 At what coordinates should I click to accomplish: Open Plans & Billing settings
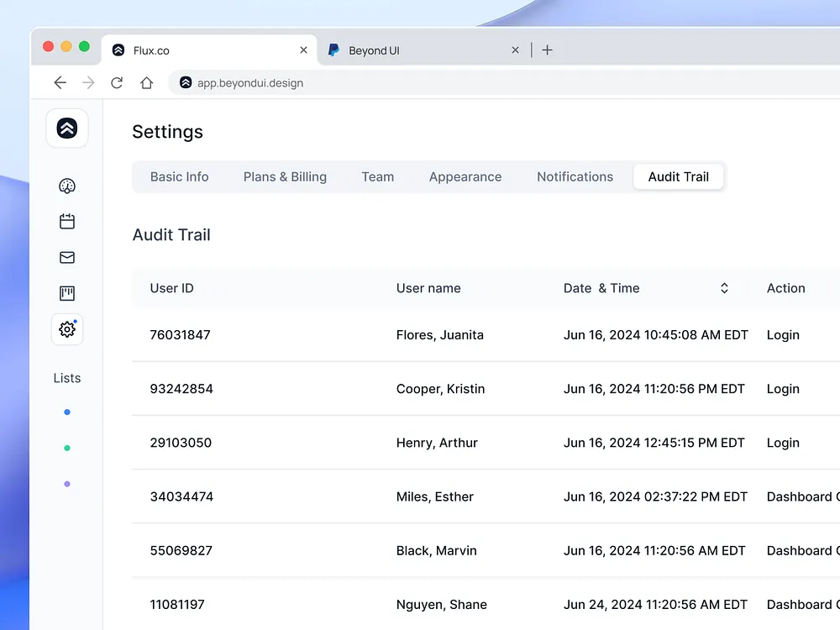click(285, 176)
